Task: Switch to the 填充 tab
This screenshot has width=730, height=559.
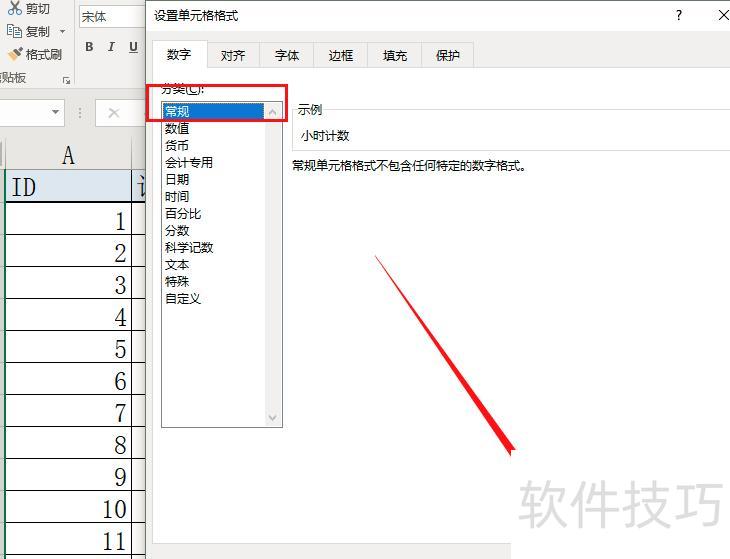Action: tap(395, 56)
